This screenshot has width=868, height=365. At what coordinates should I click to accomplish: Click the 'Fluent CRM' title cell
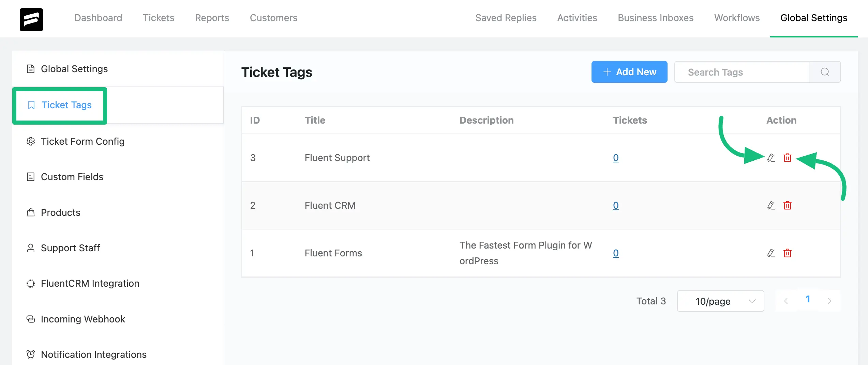(x=330, y=205)
